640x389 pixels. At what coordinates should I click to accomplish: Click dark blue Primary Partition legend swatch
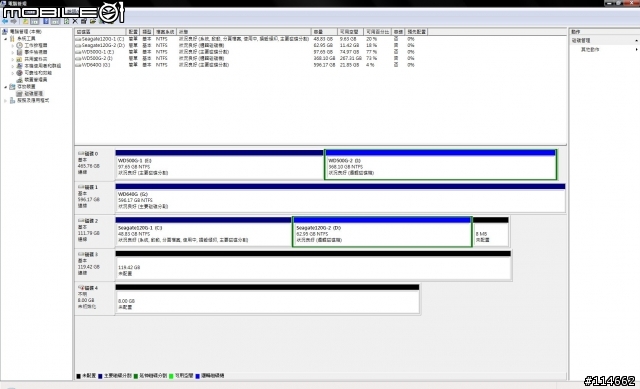[100, 376]
